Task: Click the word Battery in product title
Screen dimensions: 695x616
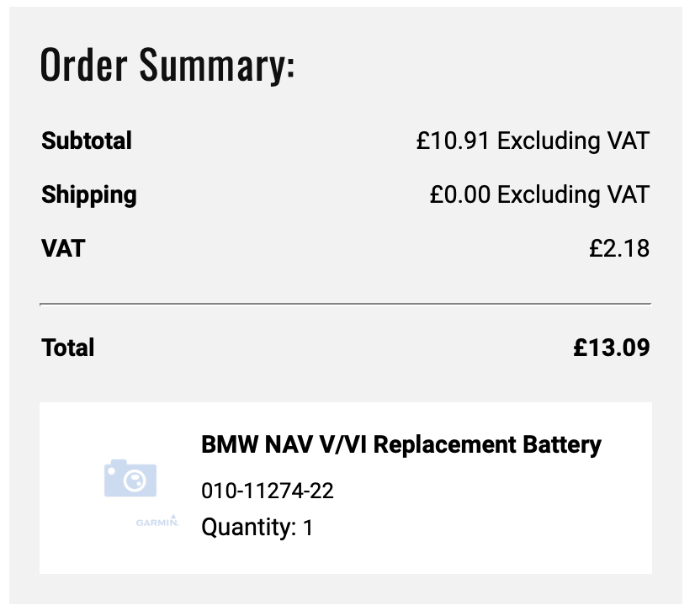Action: click(x=562, y=444)
